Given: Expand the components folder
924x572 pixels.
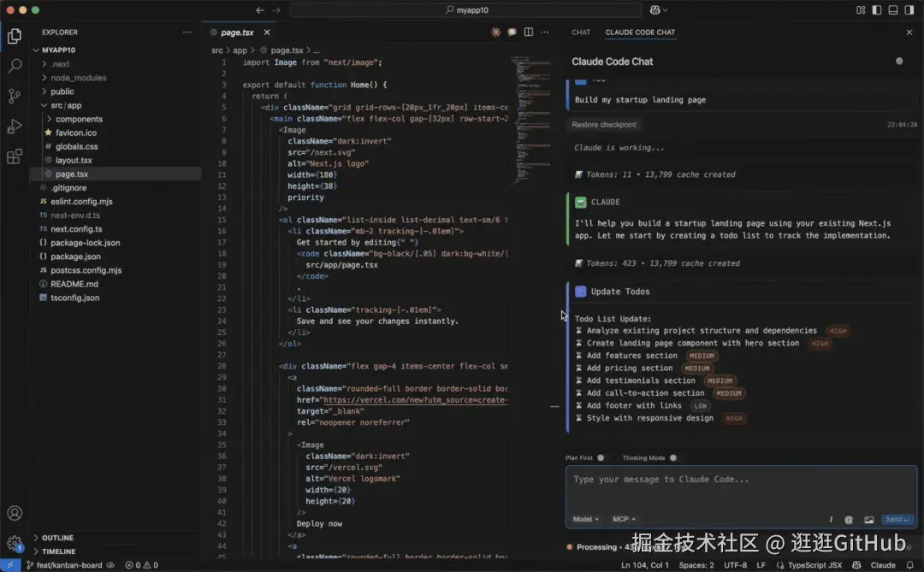Looking at the screenshot, I should pos(79,119).
